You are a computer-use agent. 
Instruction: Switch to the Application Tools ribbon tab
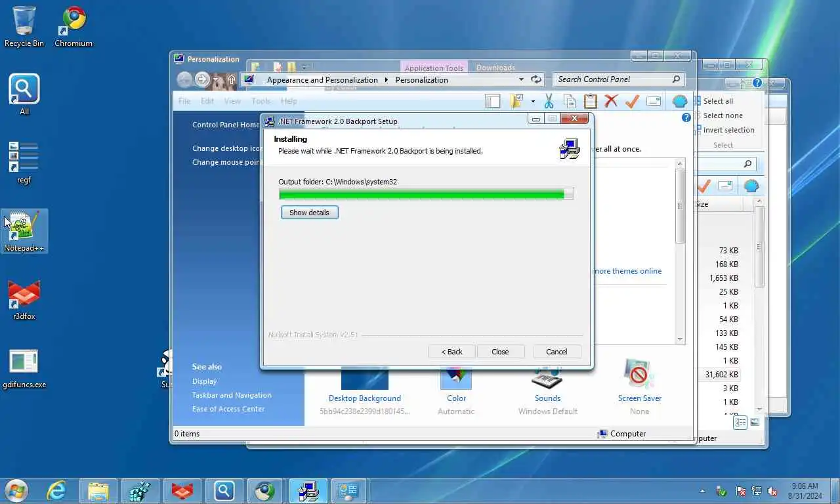434,68
